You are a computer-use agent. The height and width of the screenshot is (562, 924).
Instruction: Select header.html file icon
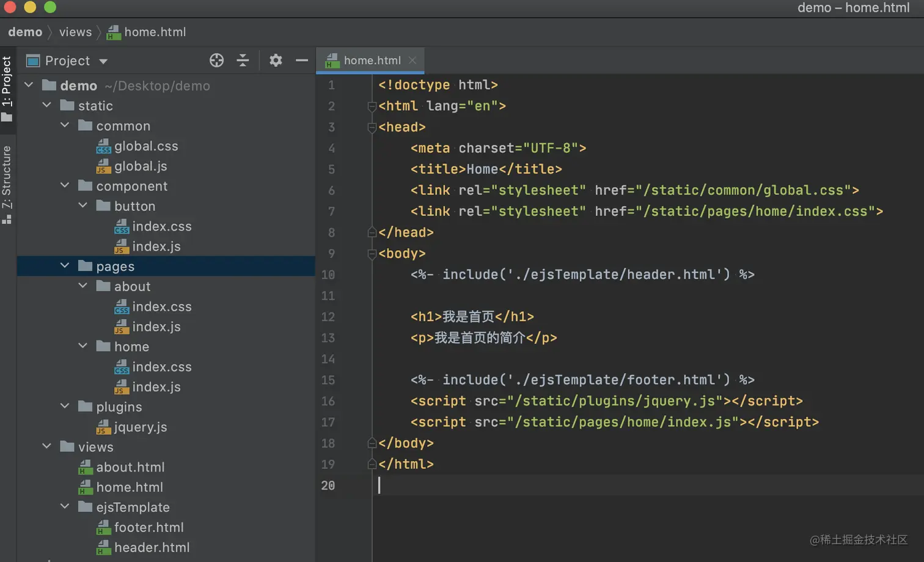tap(103, 547)
